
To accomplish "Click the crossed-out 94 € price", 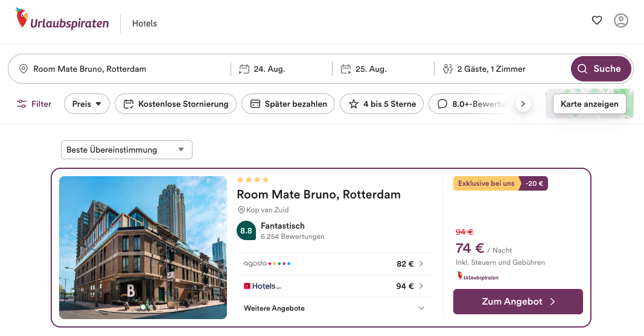I will [x=465, y=232].
